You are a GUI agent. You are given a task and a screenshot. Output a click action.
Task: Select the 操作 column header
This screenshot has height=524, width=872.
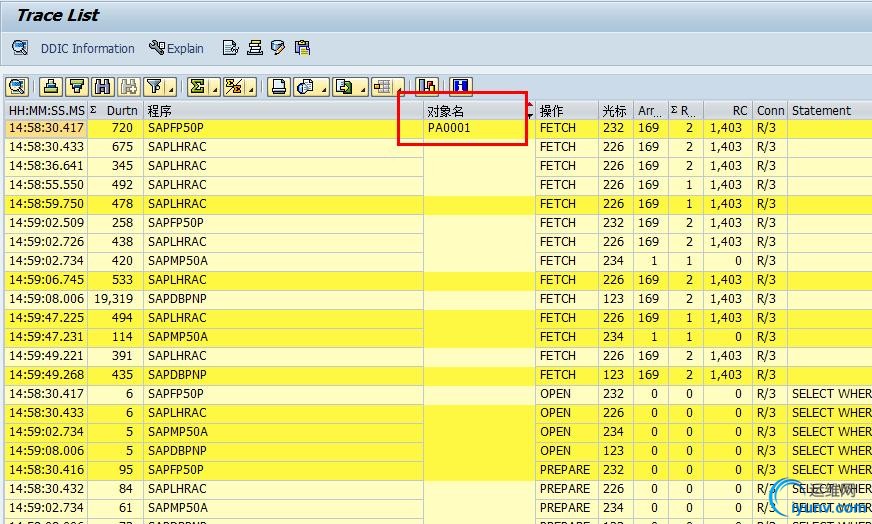click(x=567, y=111)
